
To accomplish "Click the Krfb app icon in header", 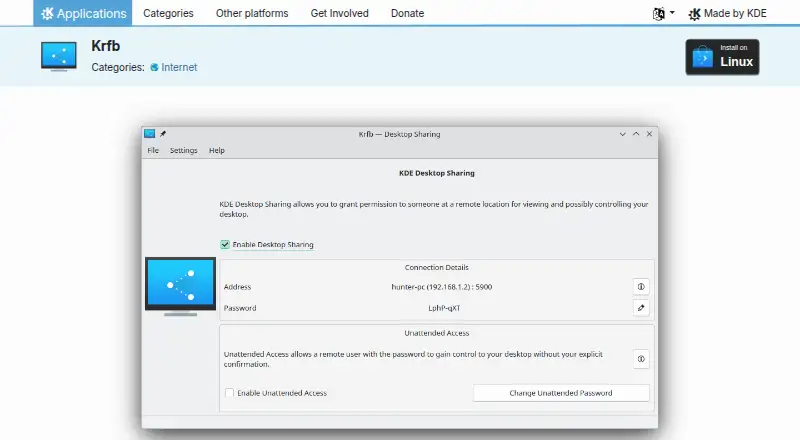I will (59, 56).
